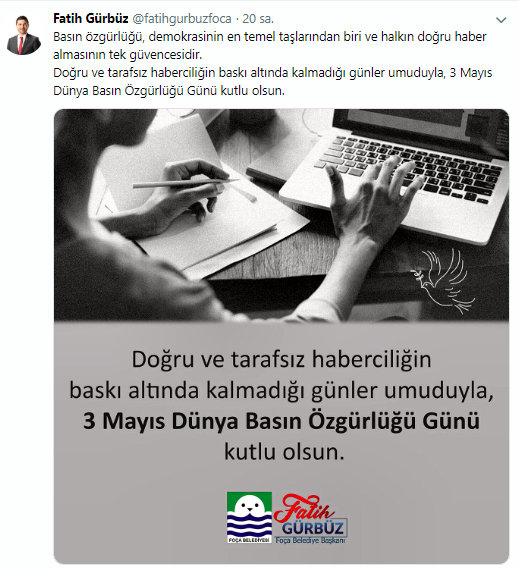
Task: Click the tweet text starting Basın özgürlüğü
Action: pos(270,46)
